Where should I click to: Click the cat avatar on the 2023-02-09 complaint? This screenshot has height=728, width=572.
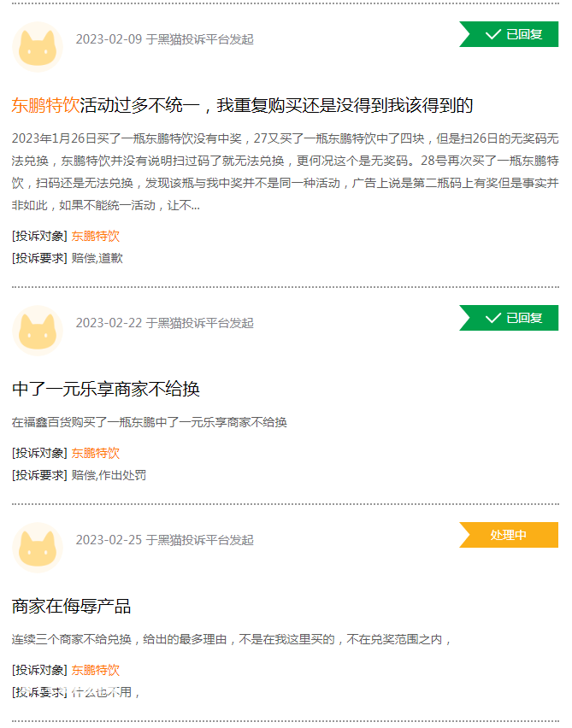tap(37, 47)
